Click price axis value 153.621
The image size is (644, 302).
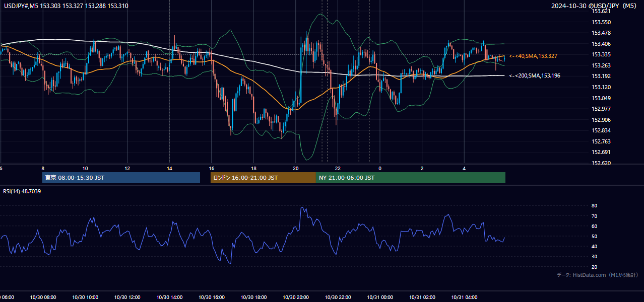pyautogui.click(x=600, y=12)
